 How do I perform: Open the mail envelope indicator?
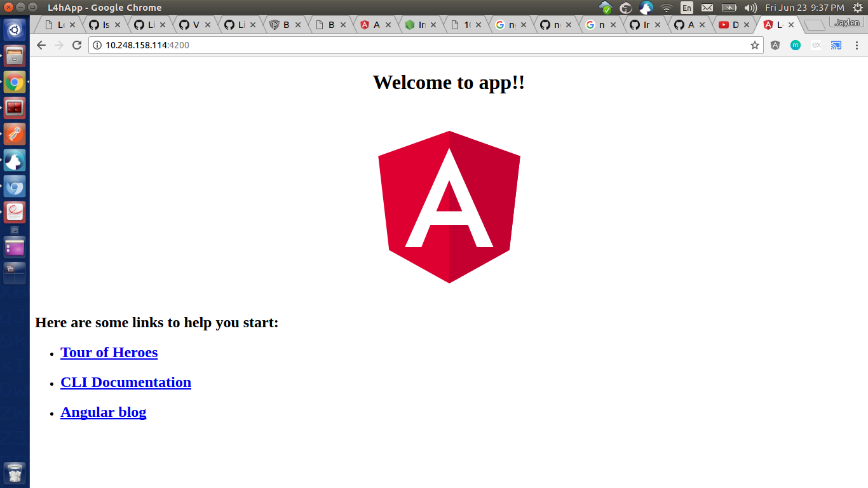[x=707, y=8]
